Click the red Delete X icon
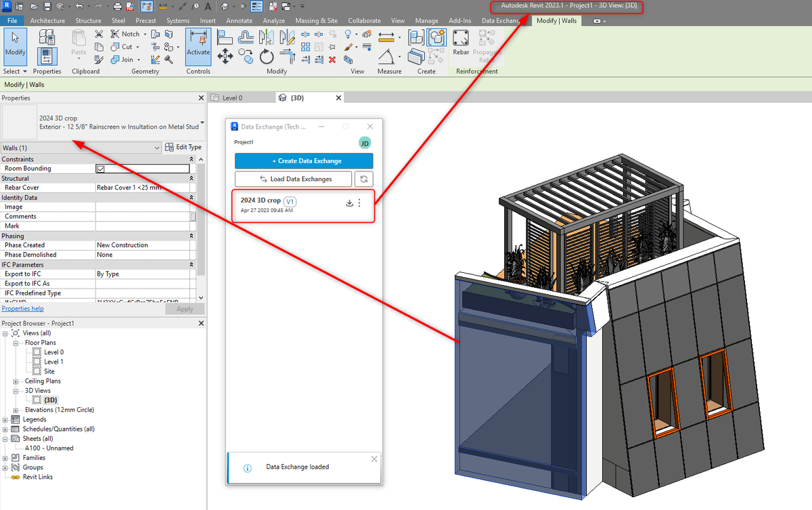Screen dimensions: 812x510 tap(332, 60)
